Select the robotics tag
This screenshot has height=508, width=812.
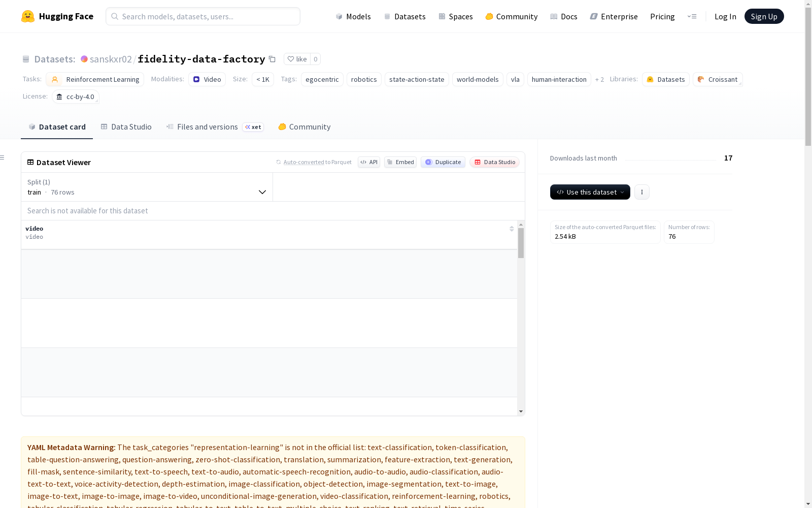(364, 79)
